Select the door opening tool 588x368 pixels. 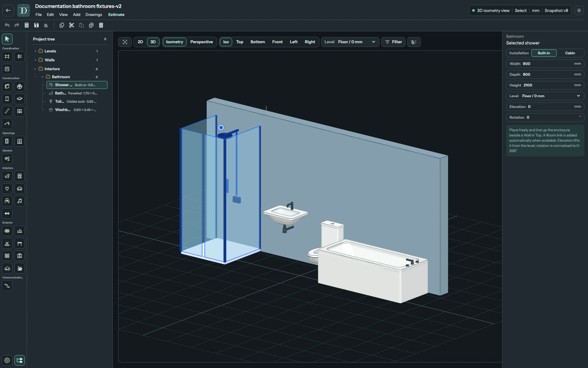tap(7, 141)
